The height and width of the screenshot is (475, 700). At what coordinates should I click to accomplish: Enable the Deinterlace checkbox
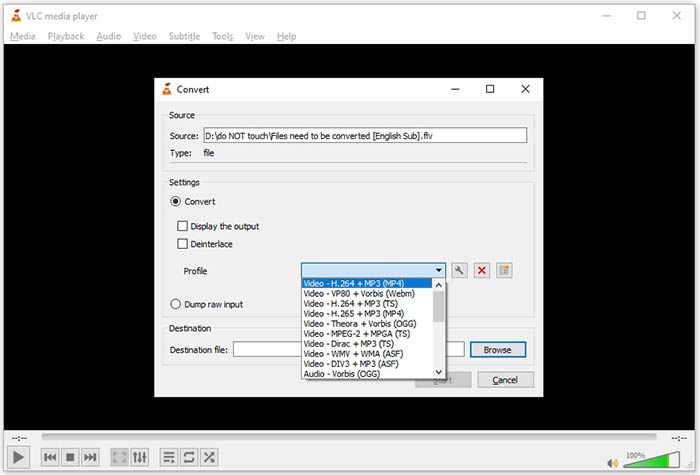[x=182, y=244]
